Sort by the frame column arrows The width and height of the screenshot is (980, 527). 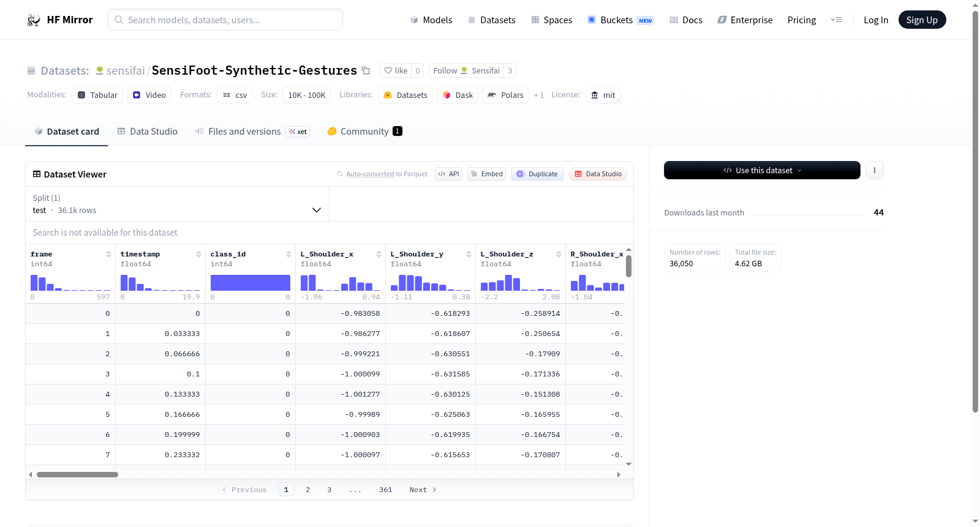(x=108, y=254)
